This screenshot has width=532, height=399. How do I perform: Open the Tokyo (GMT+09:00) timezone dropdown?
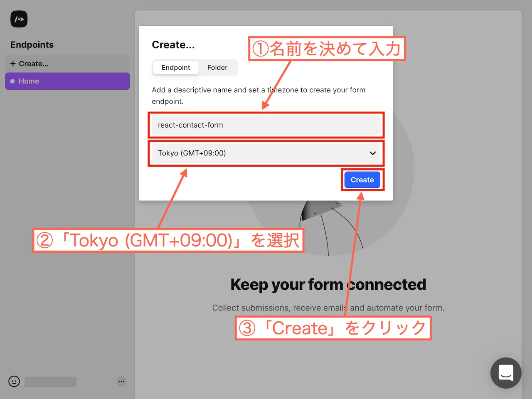click(266, 153)
